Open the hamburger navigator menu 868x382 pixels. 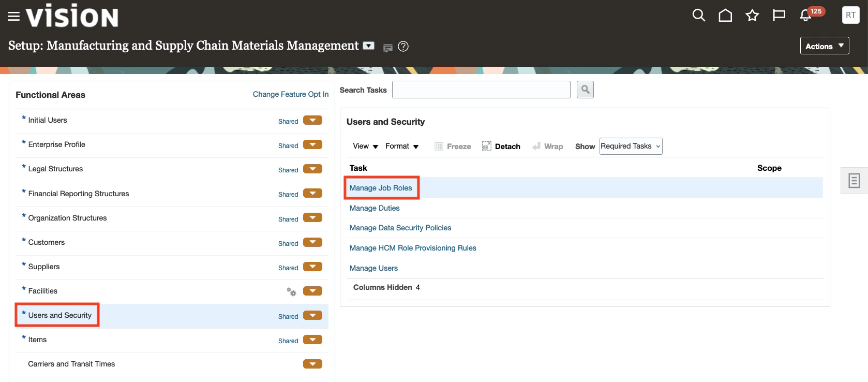pos(13,17)
